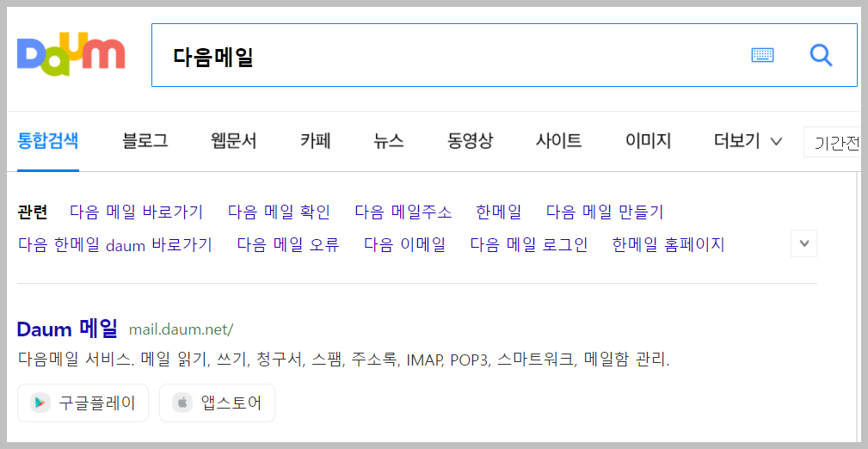Click related search 다음 한메일 daum 바로가기
Viewport: 868px width, 449px height.
[115, 244]
